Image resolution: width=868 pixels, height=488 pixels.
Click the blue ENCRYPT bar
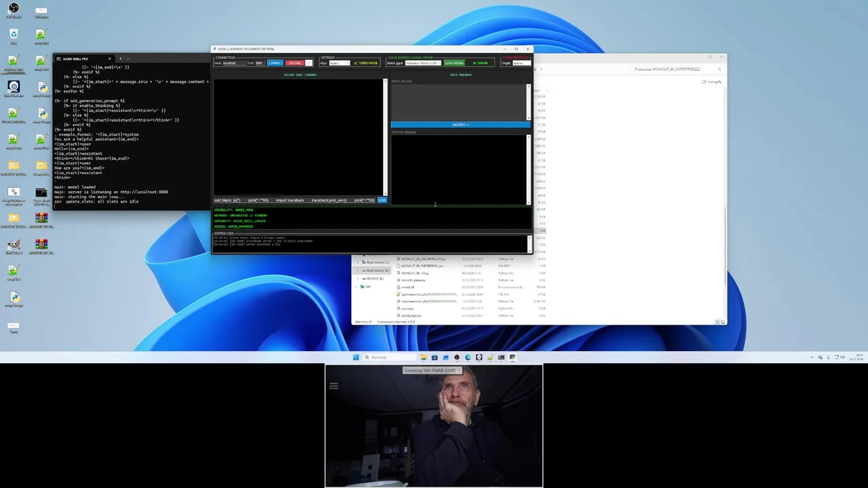pyautogui.click(x=460, y=125)
